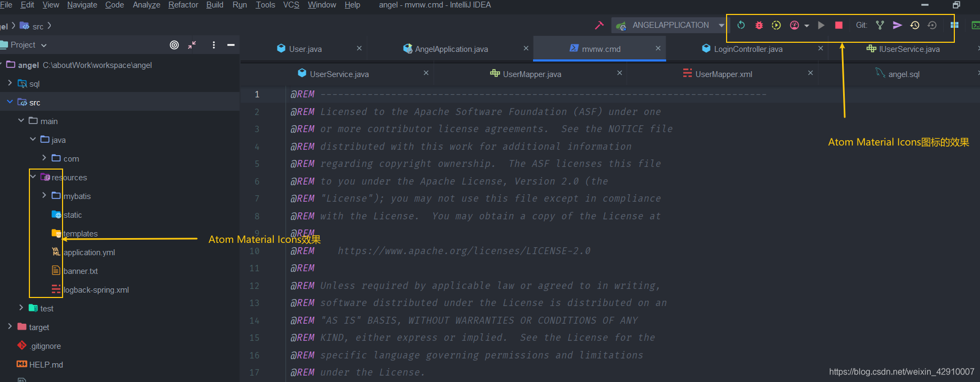
Task: Open the Analyze menu
Action: tap(146, 5)
